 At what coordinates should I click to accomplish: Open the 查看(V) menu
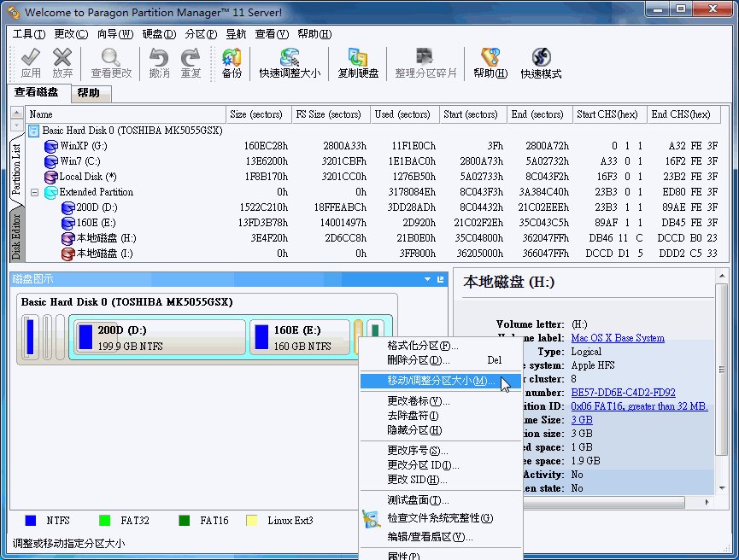point(272,34)
